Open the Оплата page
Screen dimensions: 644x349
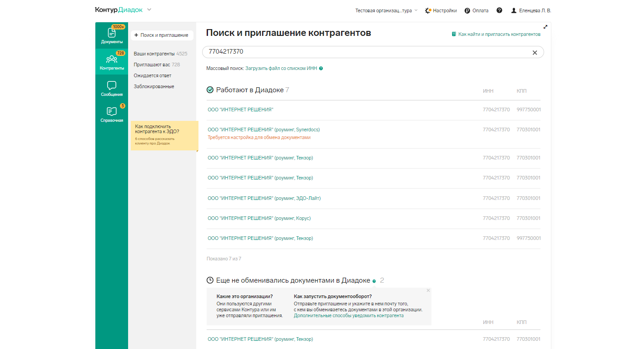coord(476,10)
